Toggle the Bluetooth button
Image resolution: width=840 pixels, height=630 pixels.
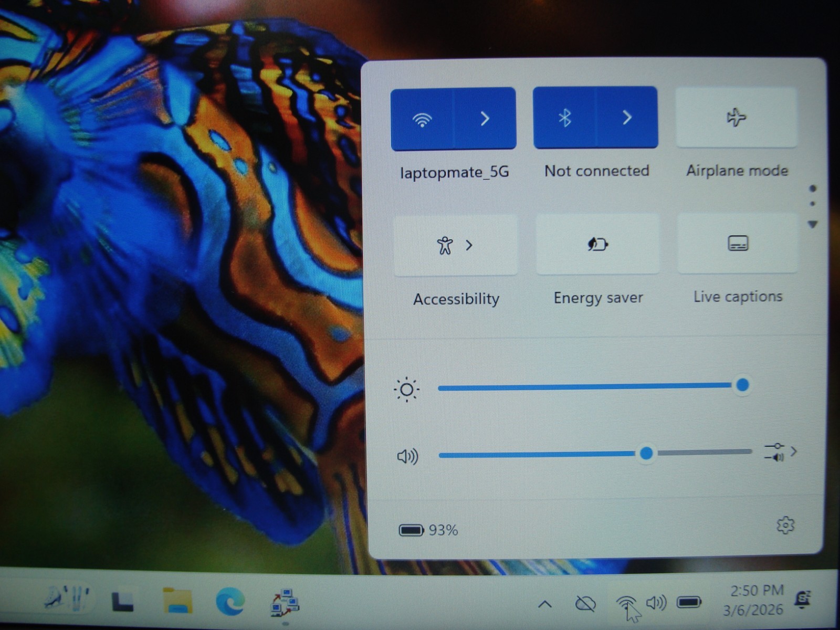click(564, 118)
